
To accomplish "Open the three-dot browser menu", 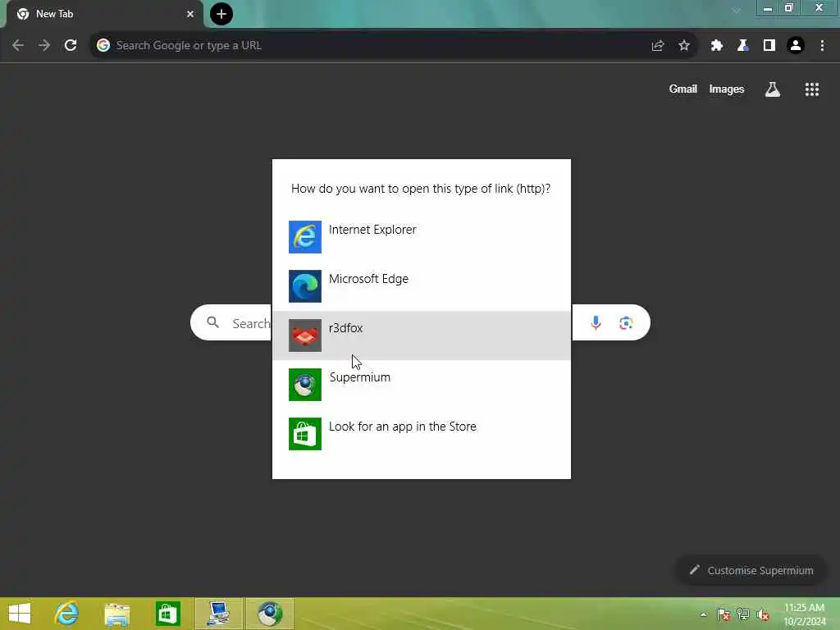I will pyautogui.click(x=822, y=46).
